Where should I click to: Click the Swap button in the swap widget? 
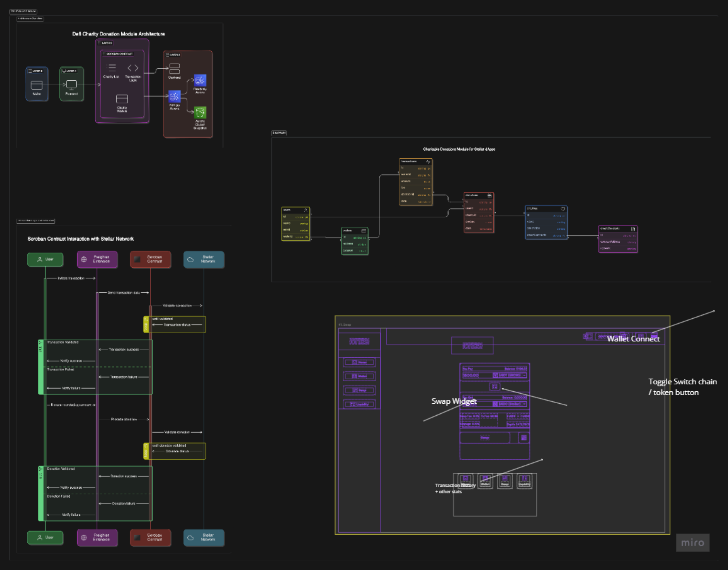(x=485, y=438)
